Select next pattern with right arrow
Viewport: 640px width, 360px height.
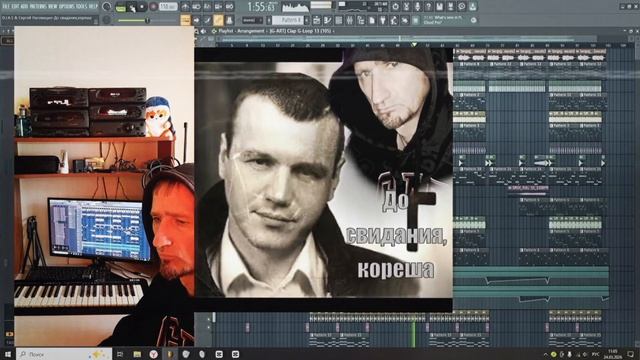point(306,20)
